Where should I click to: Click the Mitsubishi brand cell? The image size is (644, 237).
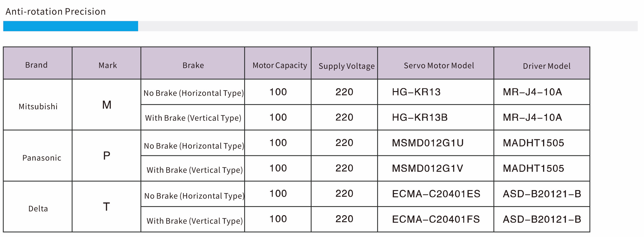click(38, 107)
